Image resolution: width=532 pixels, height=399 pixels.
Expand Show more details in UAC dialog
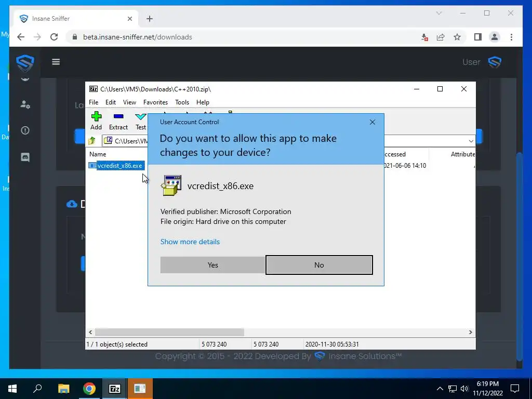(x=190, y=242)
